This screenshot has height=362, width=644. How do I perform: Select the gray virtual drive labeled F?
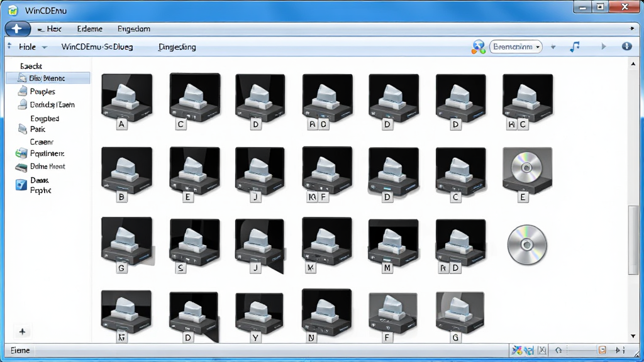pyautogui.click(x=393, y=317)
